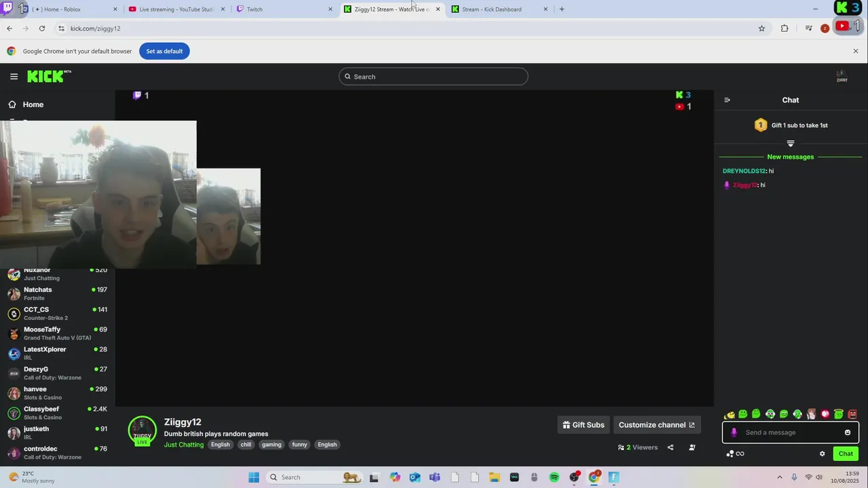Open DREYNOLDS12 username in chat
The height and width of the screenshot is (488, 868).
[744, 171]
